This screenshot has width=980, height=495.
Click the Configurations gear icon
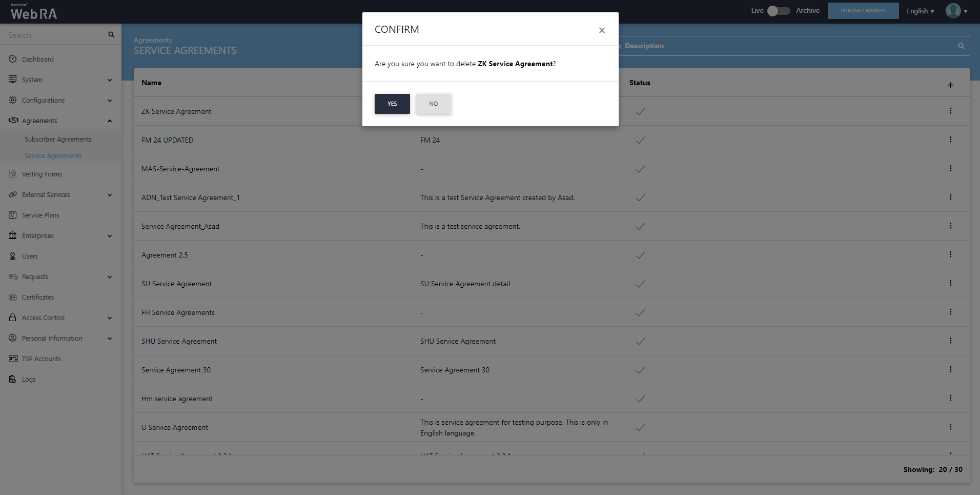point(13,100)
